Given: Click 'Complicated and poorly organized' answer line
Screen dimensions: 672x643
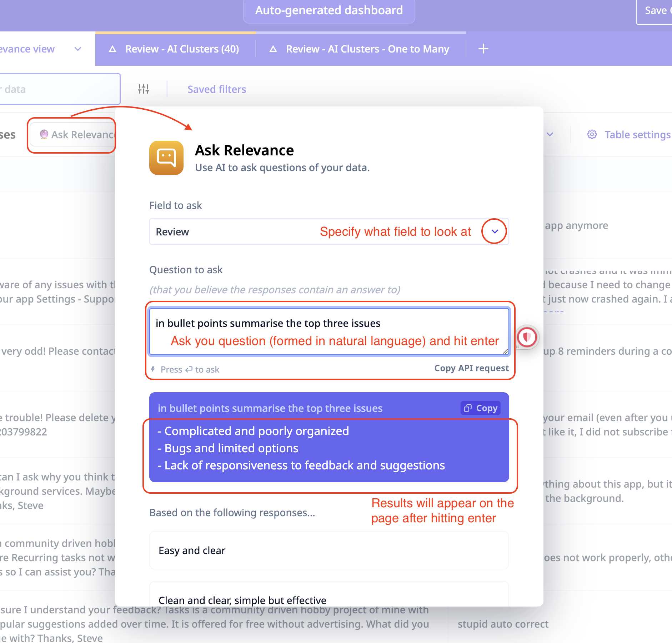Looking at the screenshot, I should click(x=254, y=431).
